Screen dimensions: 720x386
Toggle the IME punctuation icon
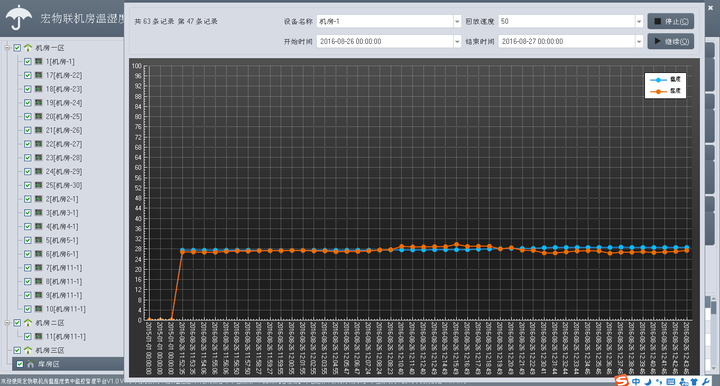coord(659,381)
